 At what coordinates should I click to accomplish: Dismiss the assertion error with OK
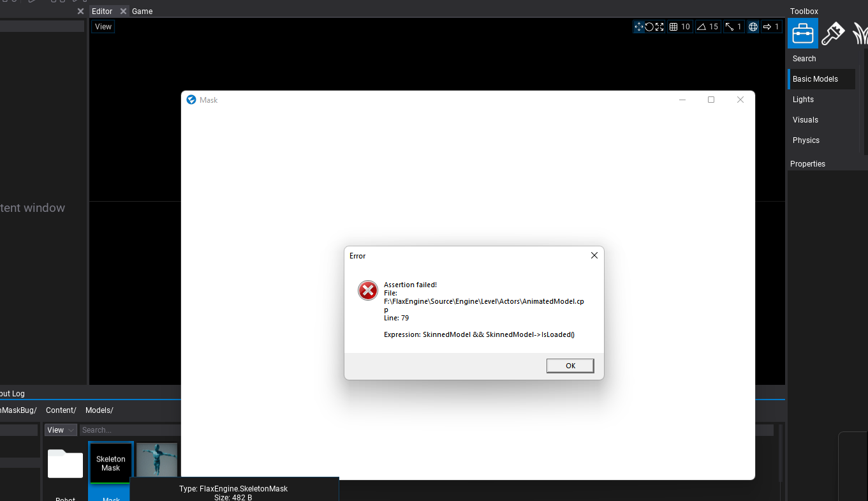(x=570, y=365)
